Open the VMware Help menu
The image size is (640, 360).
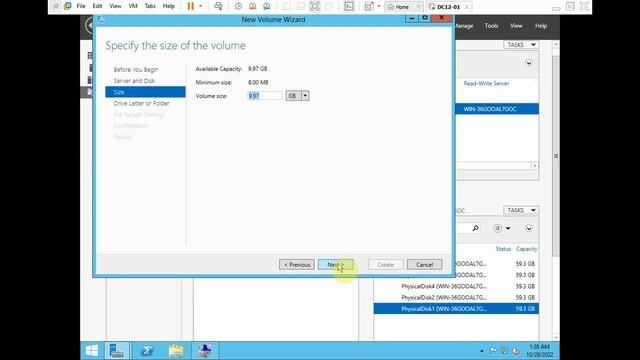[169, 6]
